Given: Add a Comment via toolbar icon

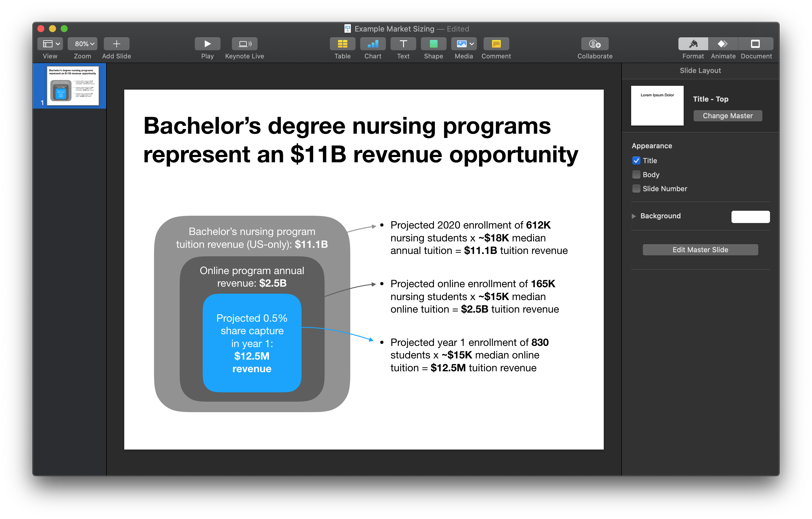Looking at the screenshot, I should point(496,43).
